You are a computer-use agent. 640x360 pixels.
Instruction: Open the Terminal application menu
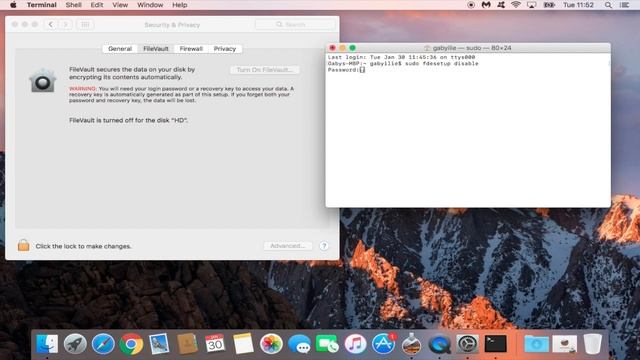click(42, 5)
